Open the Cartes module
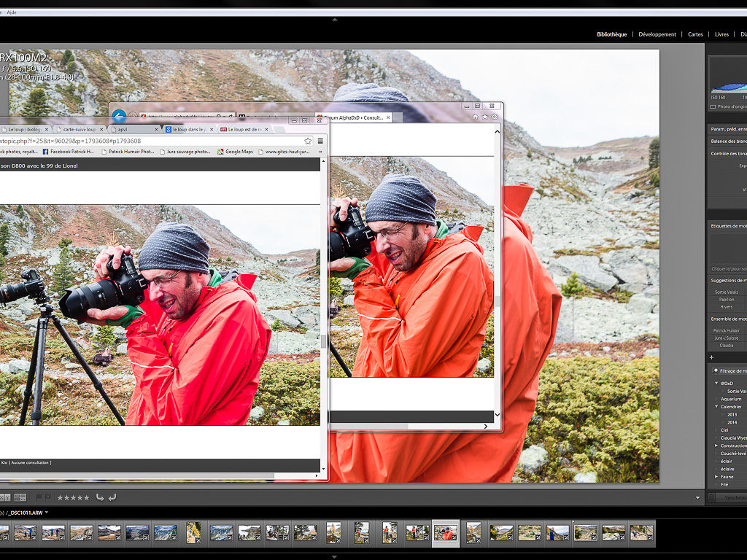The width and height of the screenshot is (747, 560). click(x=695, y=34)
